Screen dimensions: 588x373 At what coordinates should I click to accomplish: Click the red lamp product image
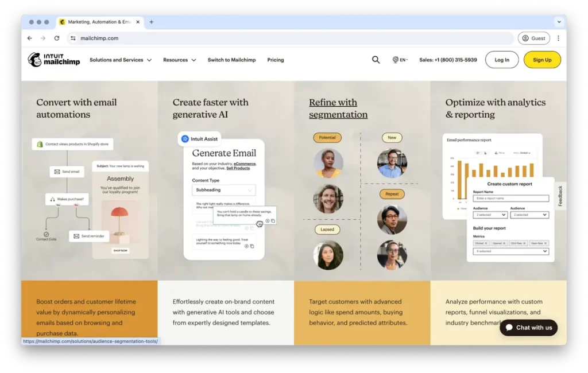(x=119, y=223)
